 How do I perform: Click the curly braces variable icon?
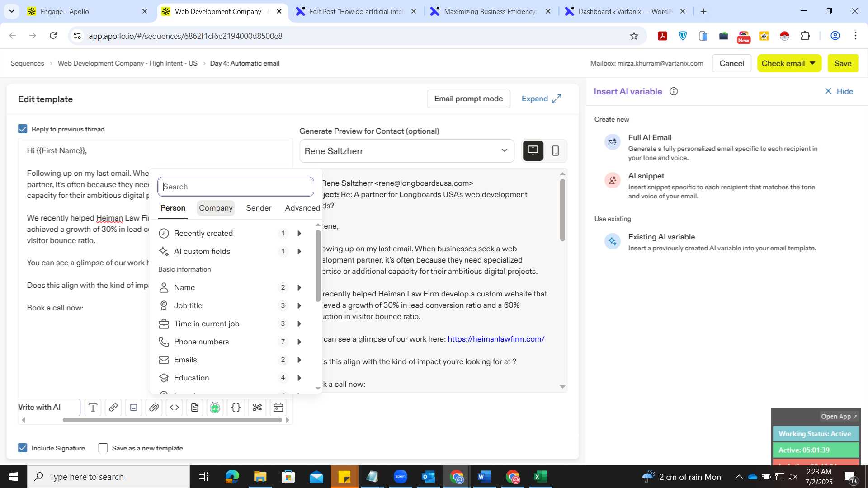point(236,408)
